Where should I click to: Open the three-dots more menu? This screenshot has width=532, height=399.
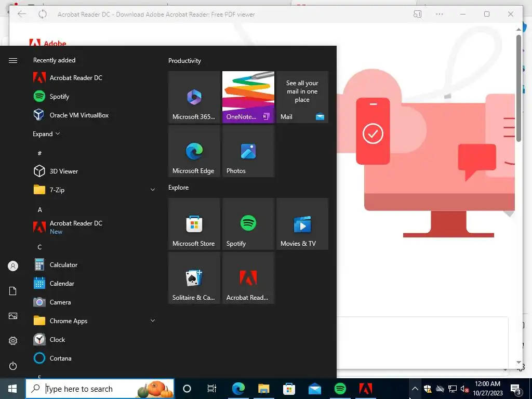click(440, 14)
